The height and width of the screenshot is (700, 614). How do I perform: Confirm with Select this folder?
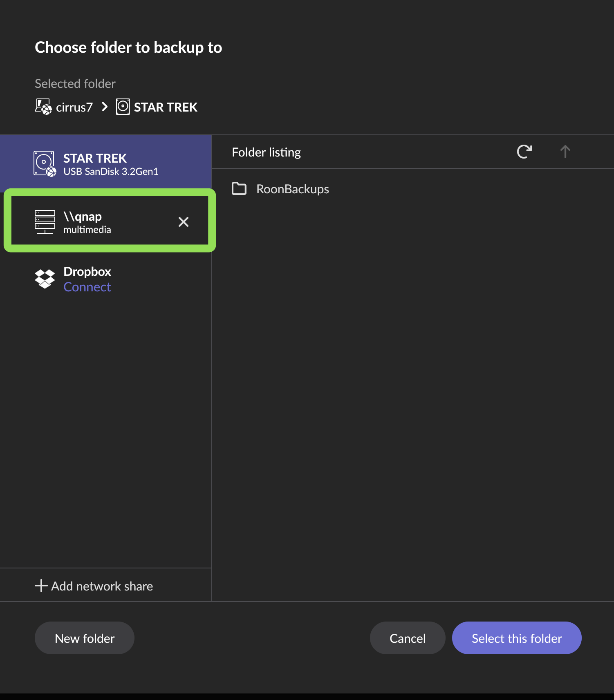pos(517,638)
